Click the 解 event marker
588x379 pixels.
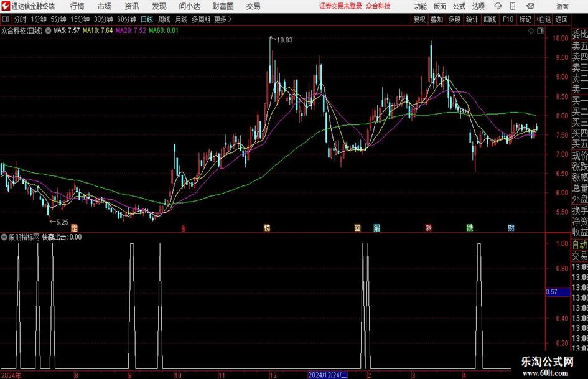[x=377, y=228]
